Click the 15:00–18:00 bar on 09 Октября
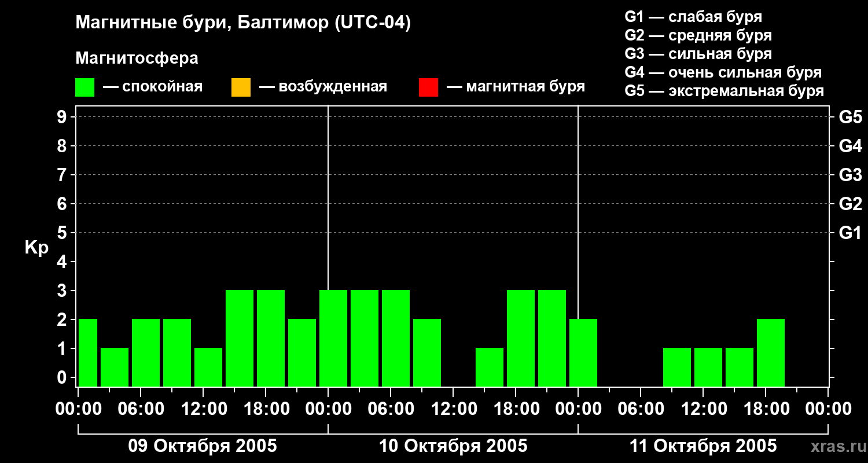The height and width of the screenshot is (463, 868). 240,338
